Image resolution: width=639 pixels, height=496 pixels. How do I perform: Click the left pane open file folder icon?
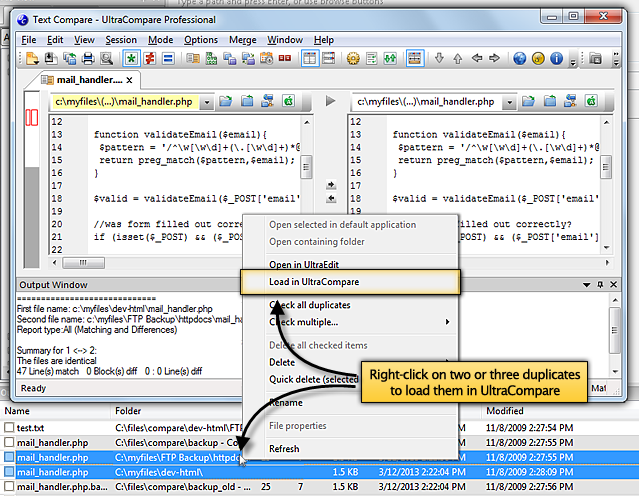pyautogui.click(x=225, y=101)
